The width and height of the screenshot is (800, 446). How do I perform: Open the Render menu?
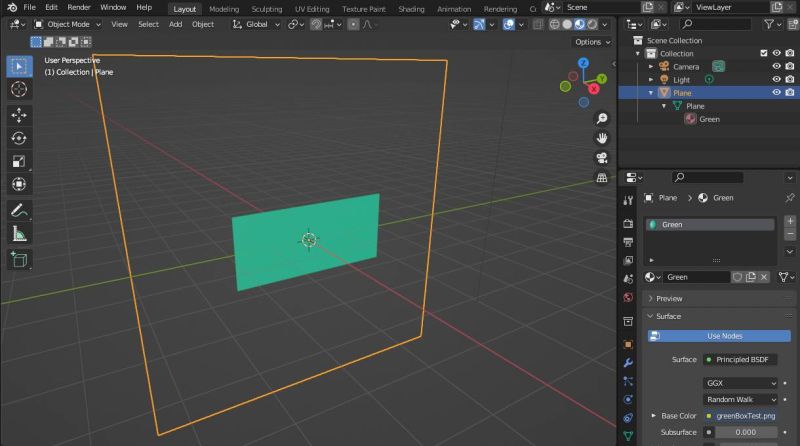[x=79, y=8]
